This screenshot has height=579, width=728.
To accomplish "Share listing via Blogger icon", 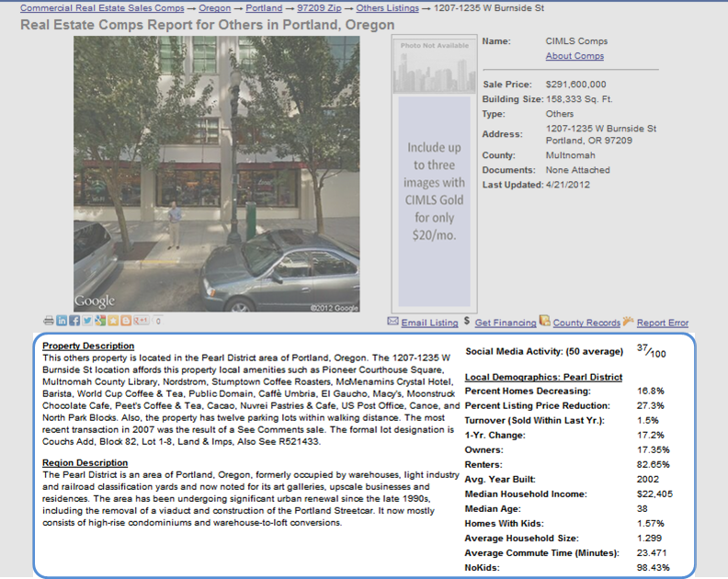I will [125, 321].
